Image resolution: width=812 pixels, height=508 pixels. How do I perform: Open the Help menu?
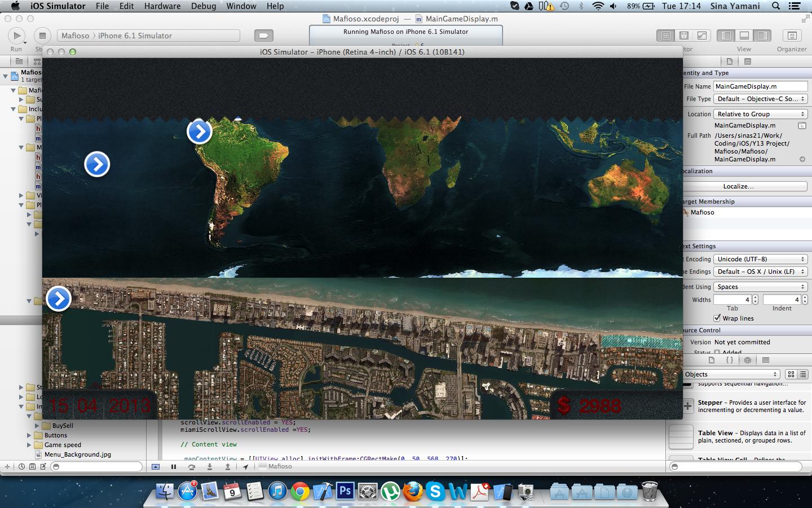point(275,6)
